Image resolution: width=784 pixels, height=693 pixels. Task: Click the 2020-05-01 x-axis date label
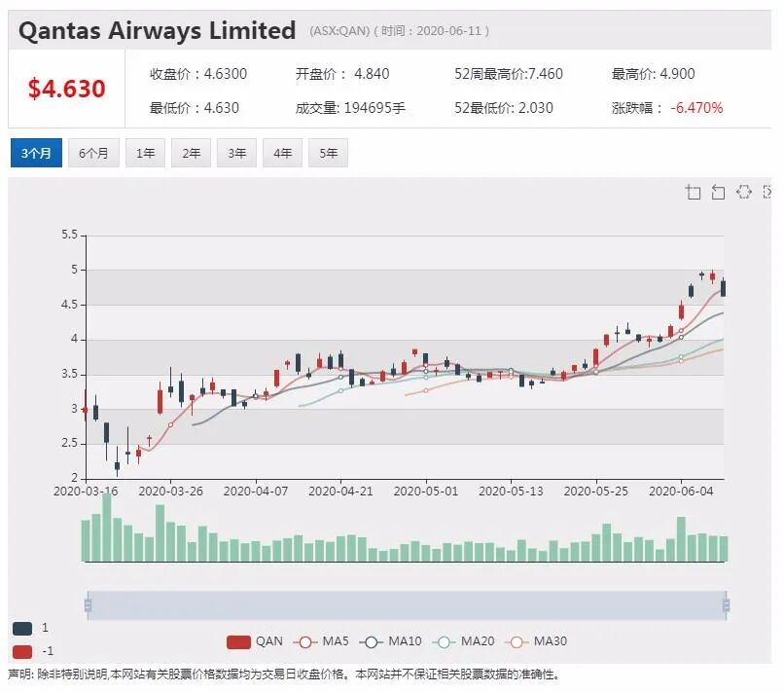click(x=425, y=492)
